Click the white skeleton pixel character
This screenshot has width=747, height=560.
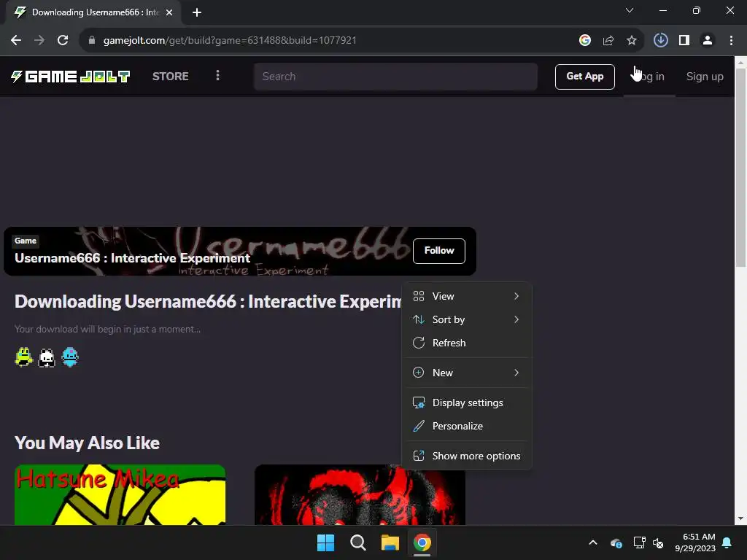pos(47,357)
